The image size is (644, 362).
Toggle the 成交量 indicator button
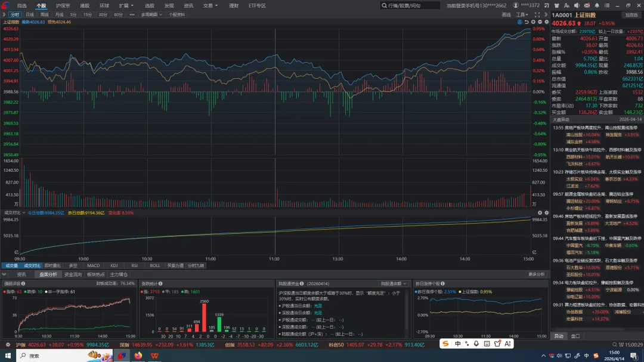[11, 266]
